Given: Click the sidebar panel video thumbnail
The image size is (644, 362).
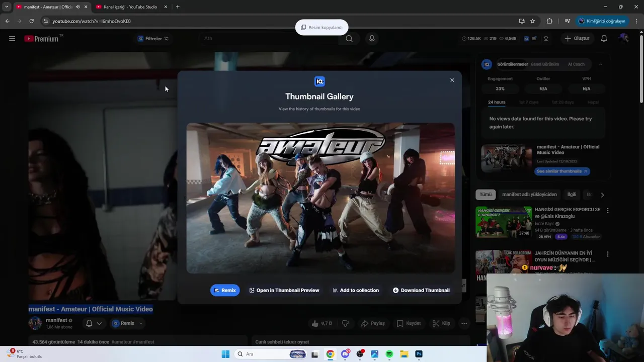Looking at the screenshot, I should click(506, 158).
